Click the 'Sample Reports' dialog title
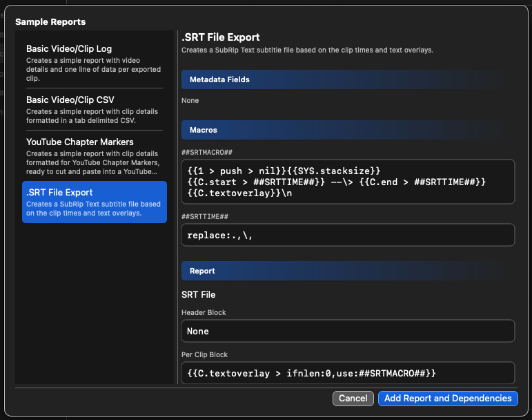The width and height of the screenshot is (532, 420). click(x=50, y=21)
